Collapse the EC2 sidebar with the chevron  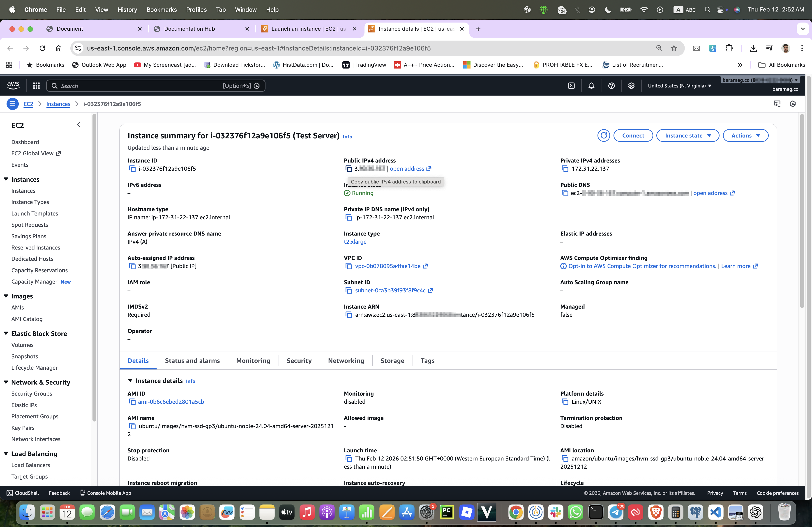point(79,125)
